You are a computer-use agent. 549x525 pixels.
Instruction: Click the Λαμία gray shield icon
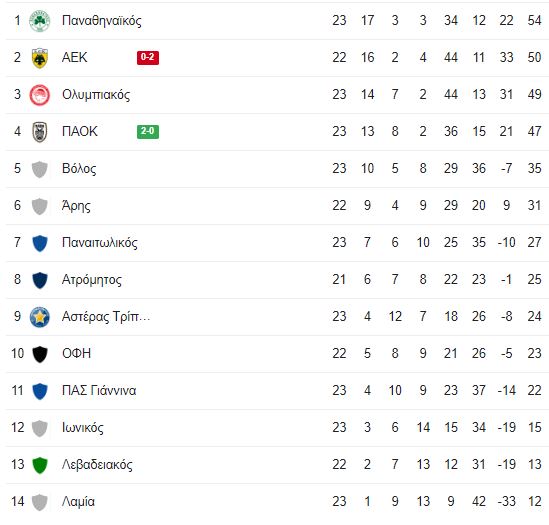[40, 502]
